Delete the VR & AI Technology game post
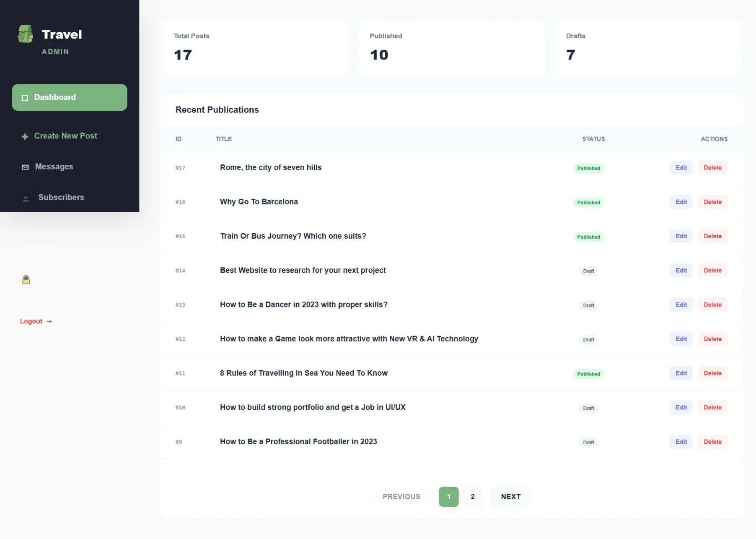This screenshot has height=539, width=756. [x=712, y=339]
